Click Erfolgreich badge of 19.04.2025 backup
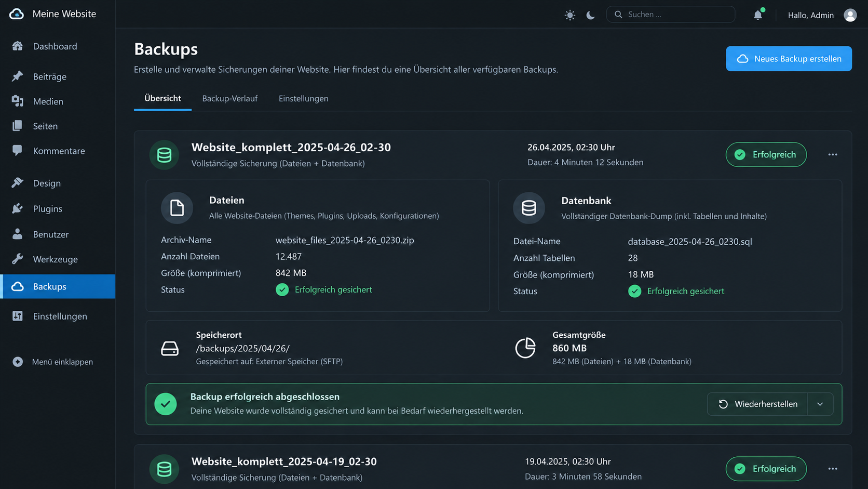868x489 pixels. pyautogui.click(x=766, y=469)
